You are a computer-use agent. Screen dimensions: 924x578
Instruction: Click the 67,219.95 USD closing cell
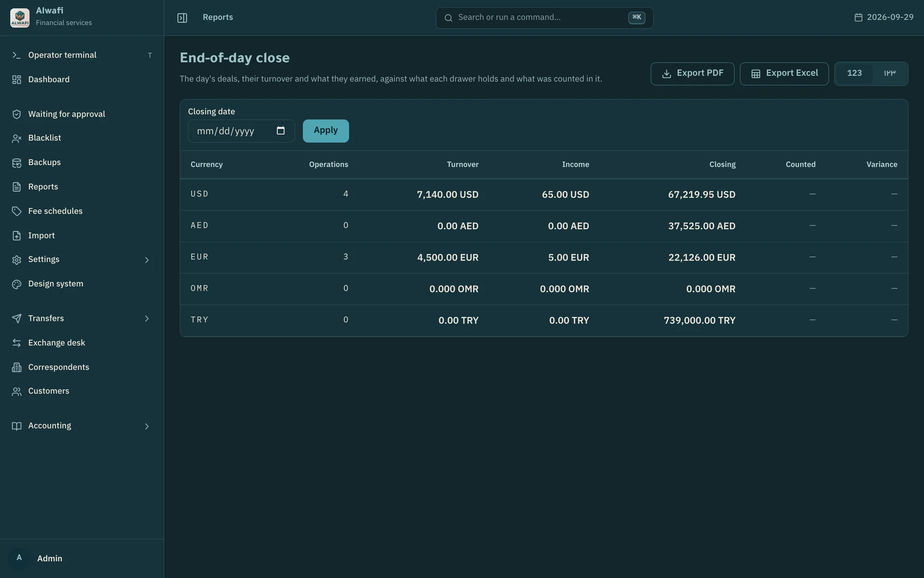[x=702, y=195]
